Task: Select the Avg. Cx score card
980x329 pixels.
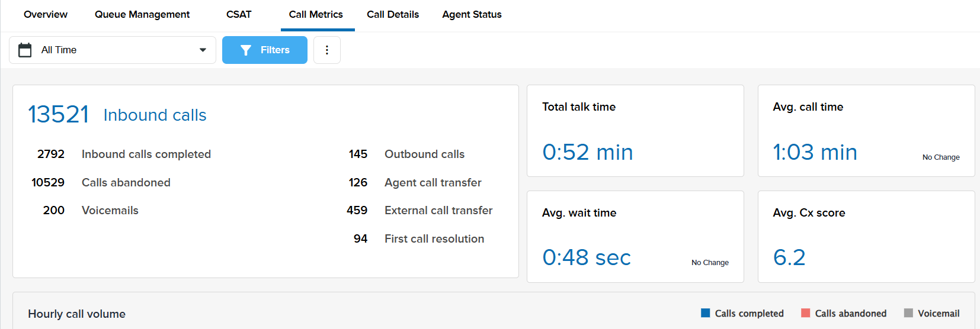Action: [866, 237]
